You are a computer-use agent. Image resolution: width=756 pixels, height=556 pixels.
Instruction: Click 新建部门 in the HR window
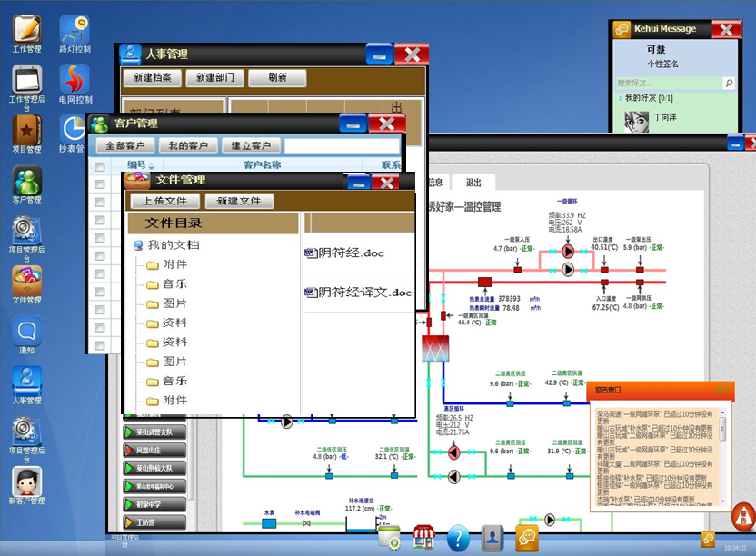tap(214, 78)
